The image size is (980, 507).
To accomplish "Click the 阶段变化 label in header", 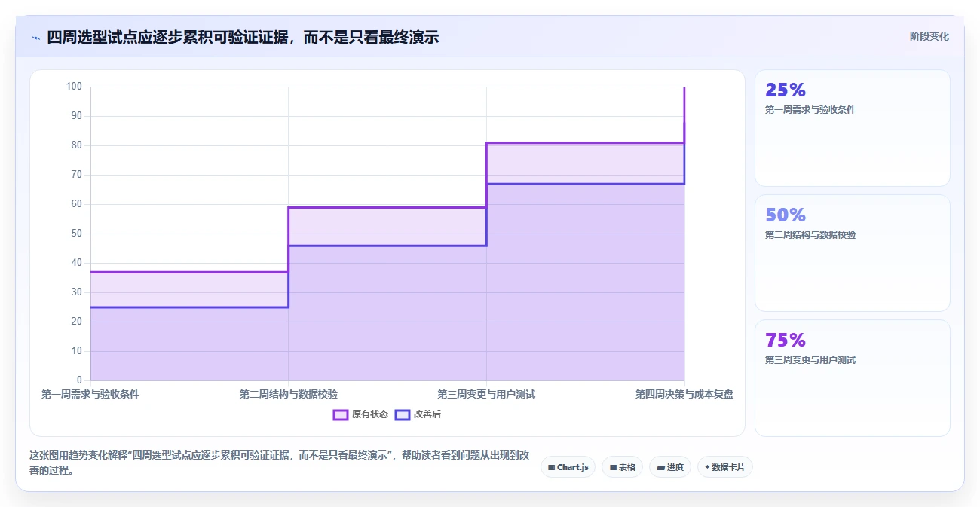I will point(929,36).
